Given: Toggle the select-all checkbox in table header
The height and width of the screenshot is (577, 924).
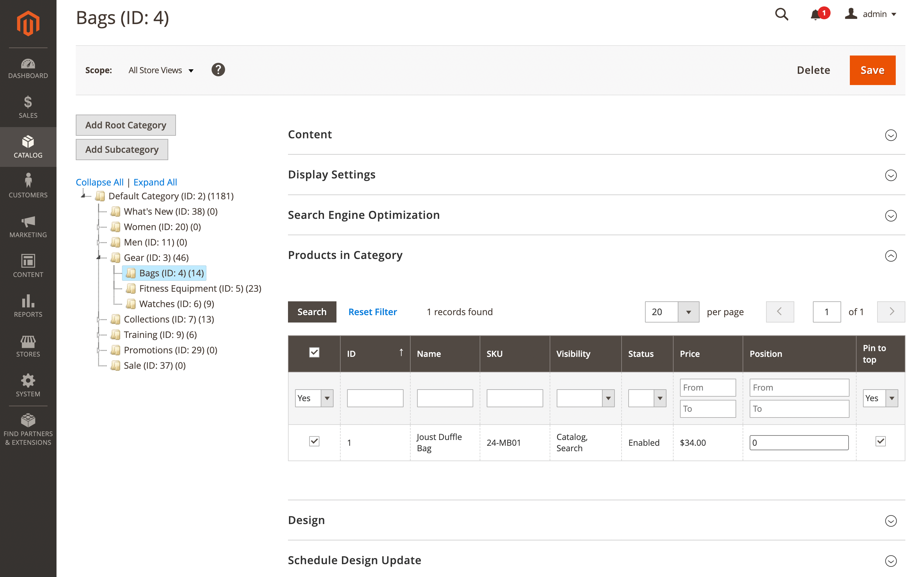Looking at the screenshot, I should click(314, 352).
